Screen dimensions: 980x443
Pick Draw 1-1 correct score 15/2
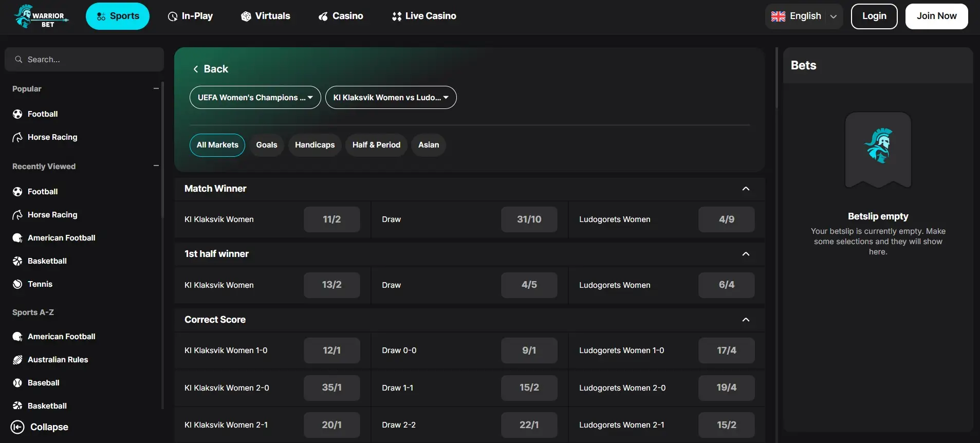point(529,388)
